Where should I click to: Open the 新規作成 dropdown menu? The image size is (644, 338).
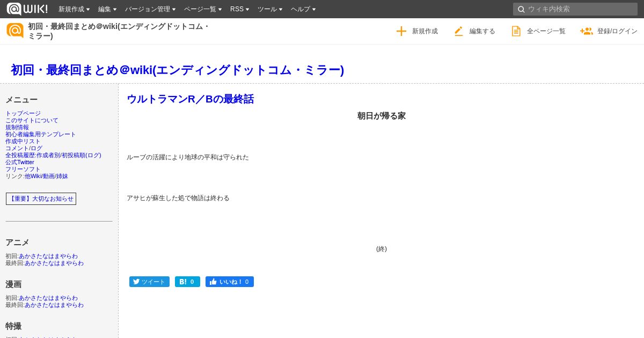click(x=74, y=9)
